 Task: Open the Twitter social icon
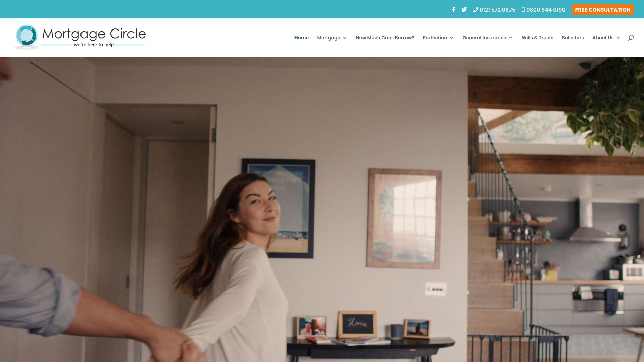coord(464,9)
